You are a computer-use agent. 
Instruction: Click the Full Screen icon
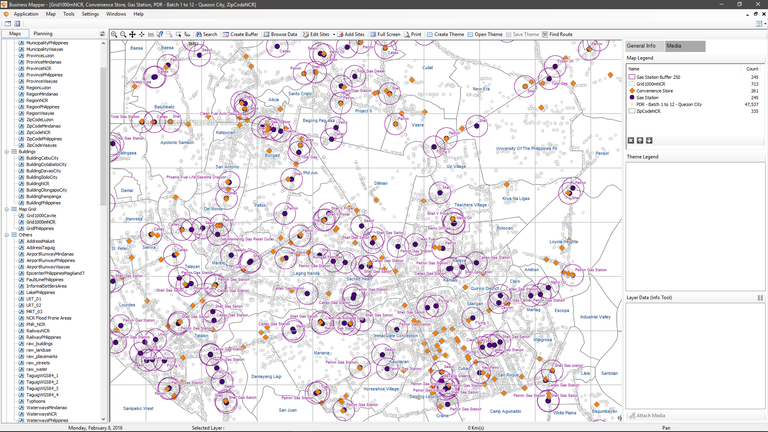373,34
